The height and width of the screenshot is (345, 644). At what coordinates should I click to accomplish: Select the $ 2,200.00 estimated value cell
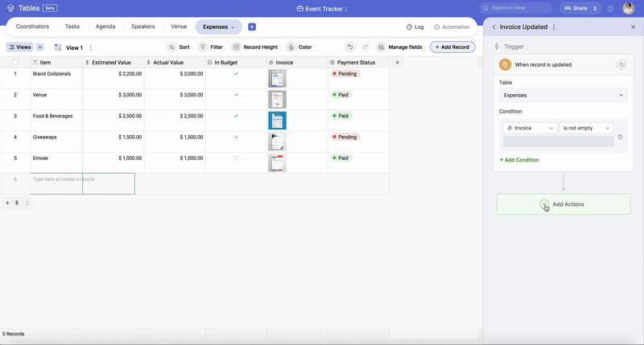114,78
